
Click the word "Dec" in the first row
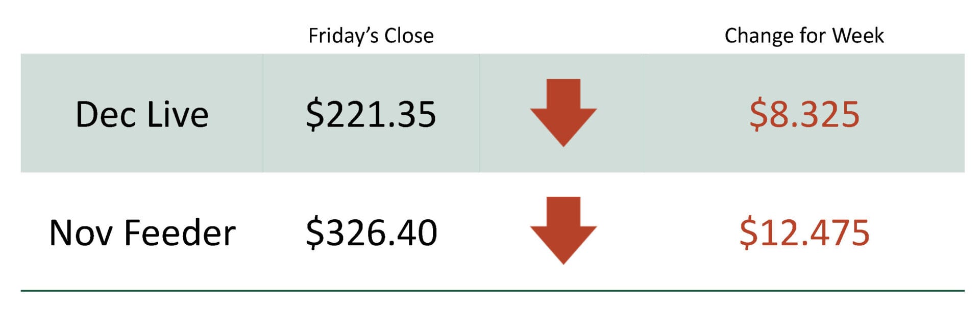click(x=107, y=114)
